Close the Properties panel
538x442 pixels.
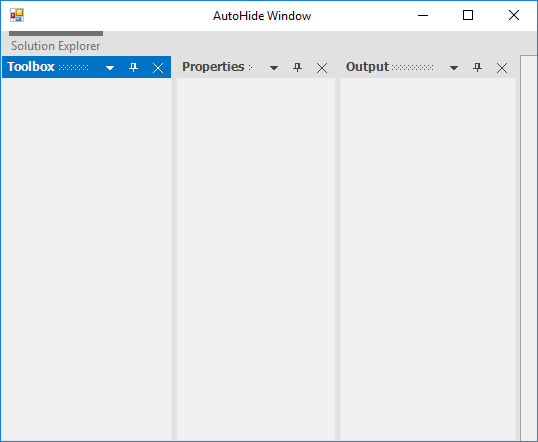click(322, 68)
